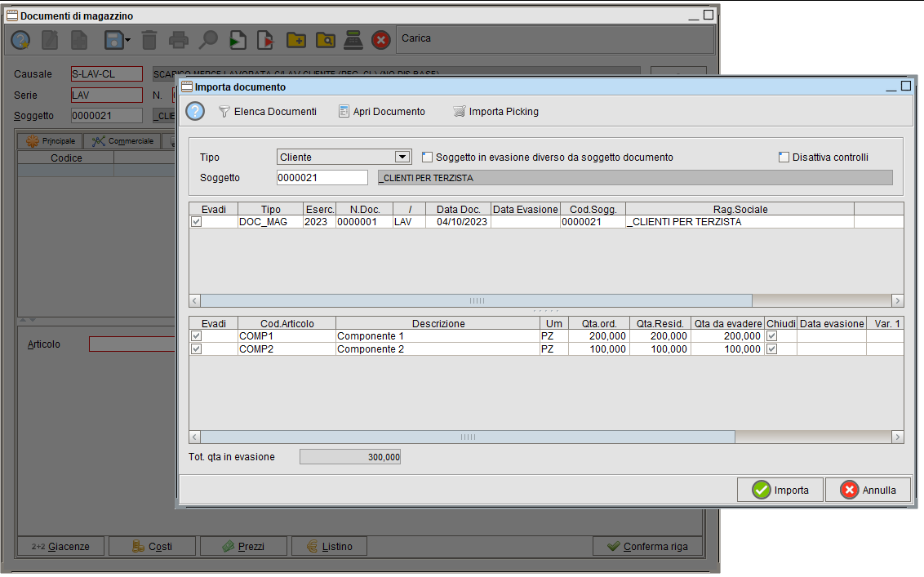
Task: Click the Elenca Documenti filter icon
Action: pyautogui.click(x=224, y=112)
